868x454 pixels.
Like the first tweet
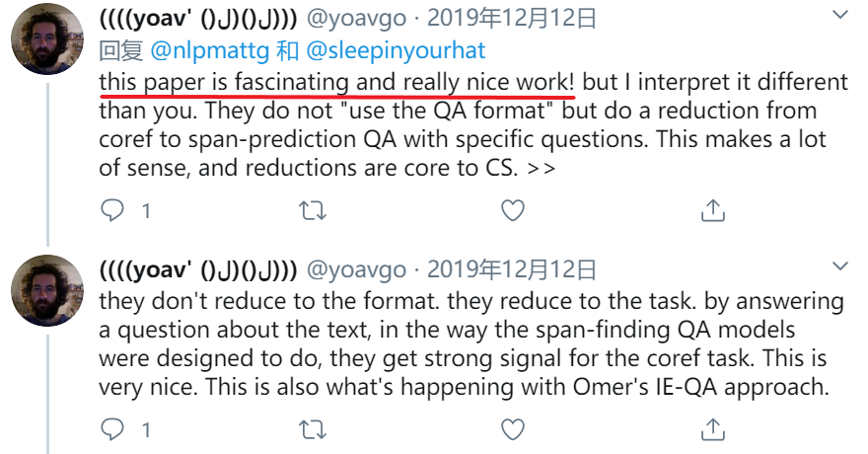coord(513,210)
